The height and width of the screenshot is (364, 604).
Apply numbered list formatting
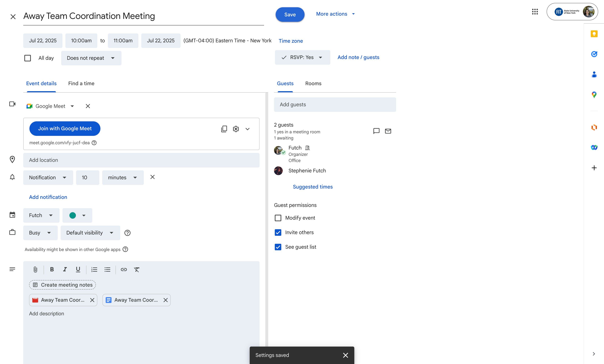(94, 270)
